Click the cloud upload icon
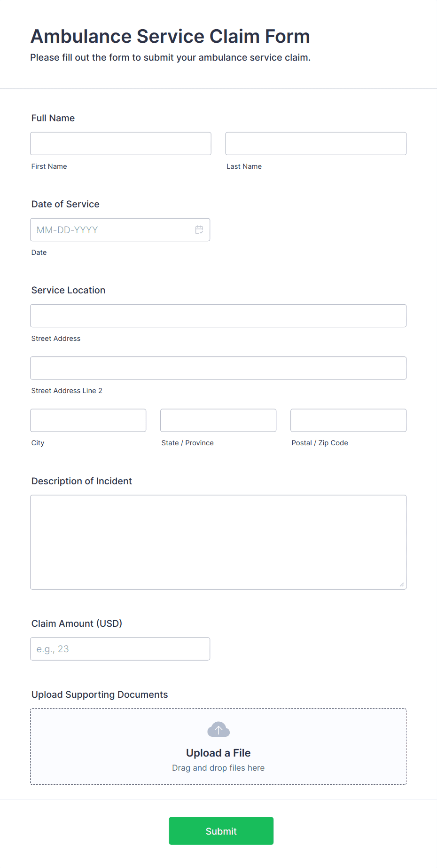The width and height of the screenshot is (437, 868). [x=218, y=729]
